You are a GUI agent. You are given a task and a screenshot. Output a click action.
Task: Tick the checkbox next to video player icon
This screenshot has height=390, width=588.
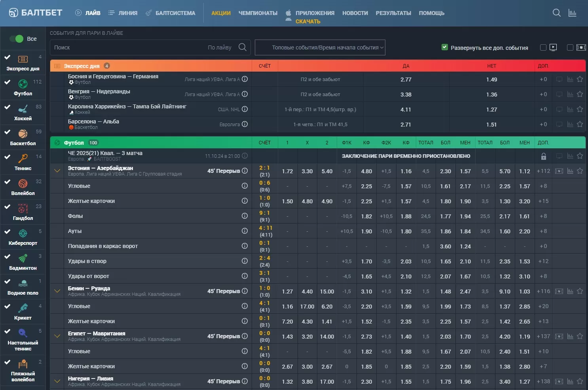pos(543,47)
